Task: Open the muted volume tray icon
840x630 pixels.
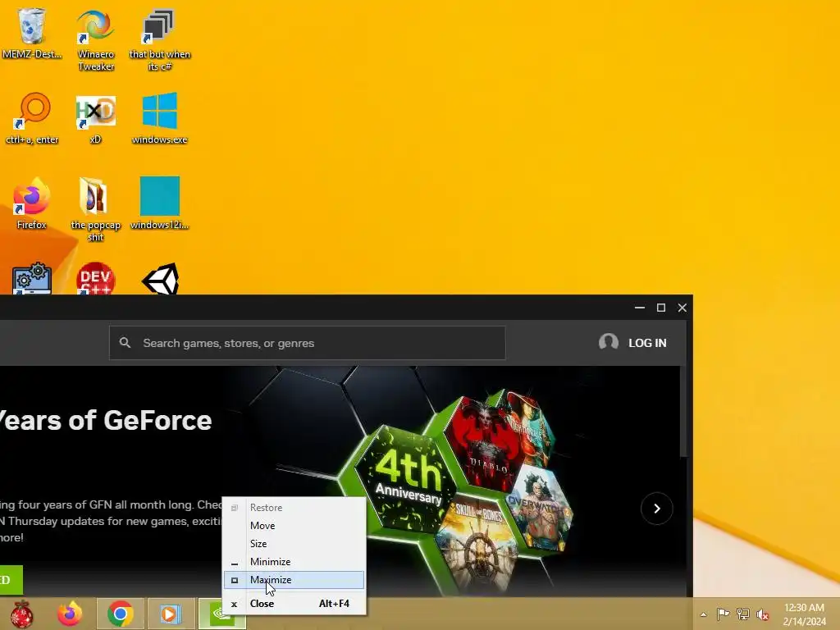Action: pos(763,614)
